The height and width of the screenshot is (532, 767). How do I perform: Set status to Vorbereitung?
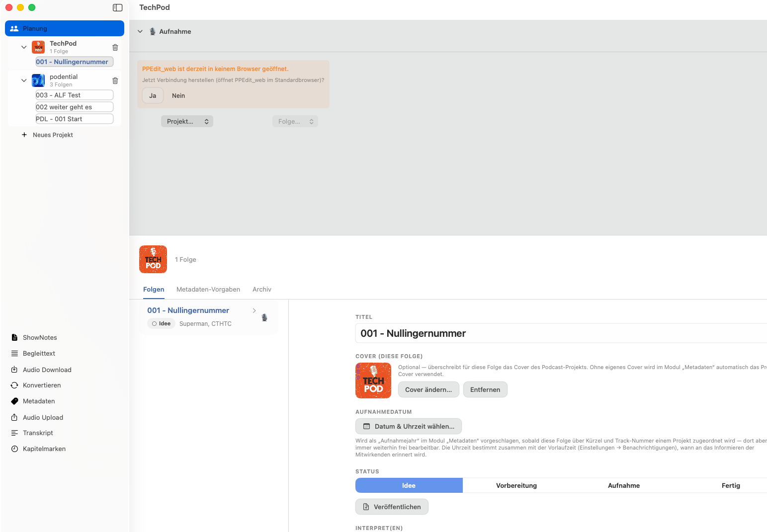click(516, 485)
